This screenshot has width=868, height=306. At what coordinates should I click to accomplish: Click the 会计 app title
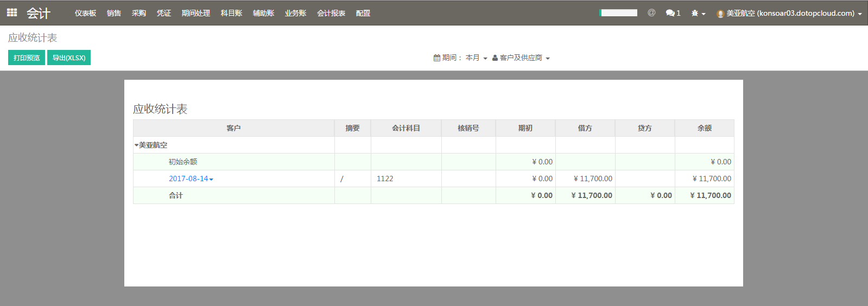[39, 13]
